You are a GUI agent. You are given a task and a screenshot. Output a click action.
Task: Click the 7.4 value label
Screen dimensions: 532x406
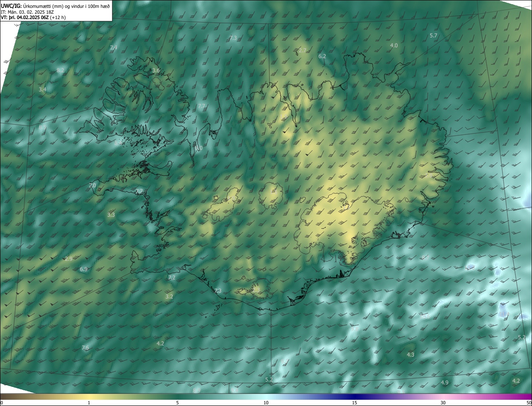point(113,48)
